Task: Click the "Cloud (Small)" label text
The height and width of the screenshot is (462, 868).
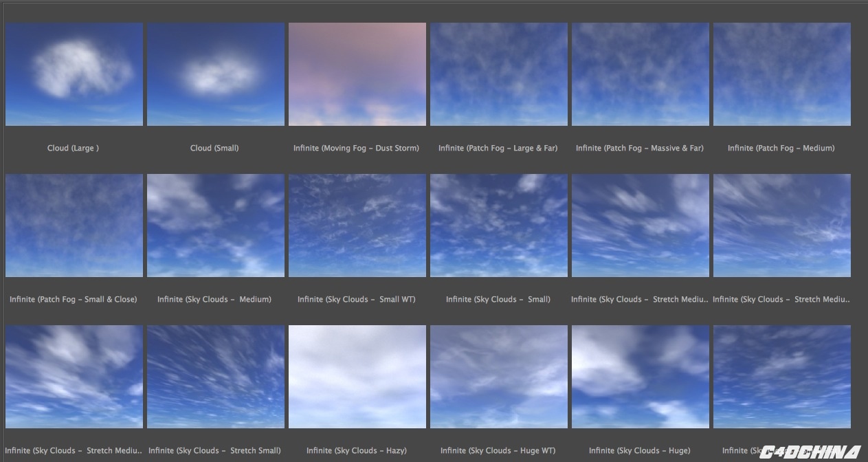Action: point(214,148)
